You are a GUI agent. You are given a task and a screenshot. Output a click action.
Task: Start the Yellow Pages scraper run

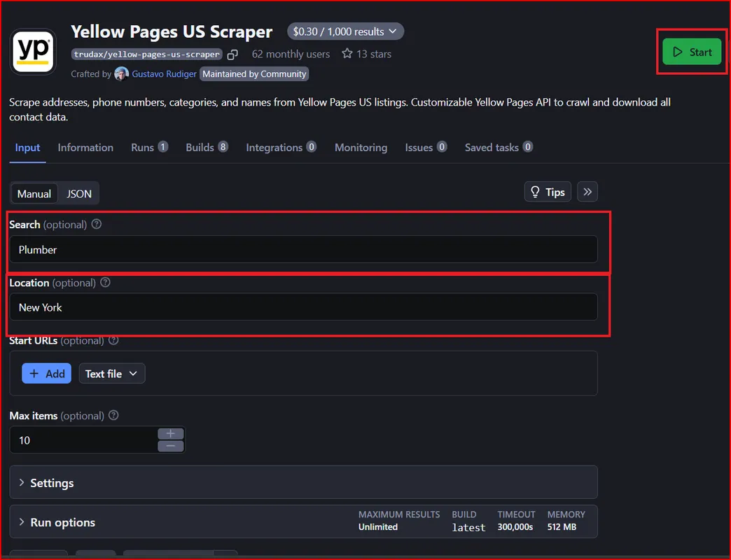(x=692, y=52)
